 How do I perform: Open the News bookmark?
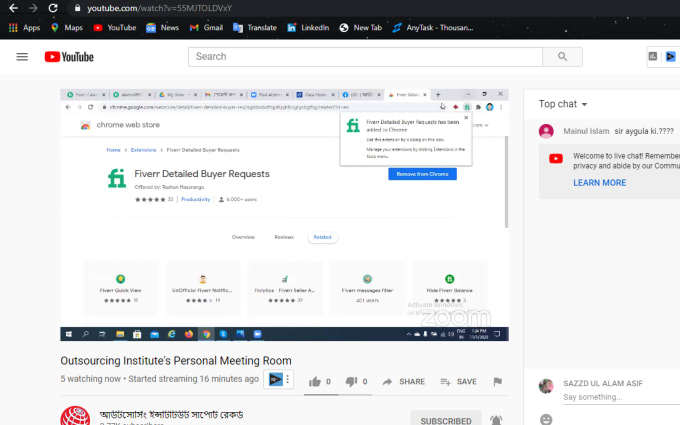[163, 28]
